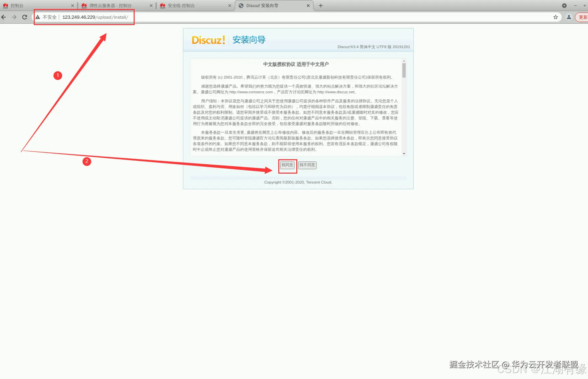Click the 我不同意 disagree button

point(307,165)
